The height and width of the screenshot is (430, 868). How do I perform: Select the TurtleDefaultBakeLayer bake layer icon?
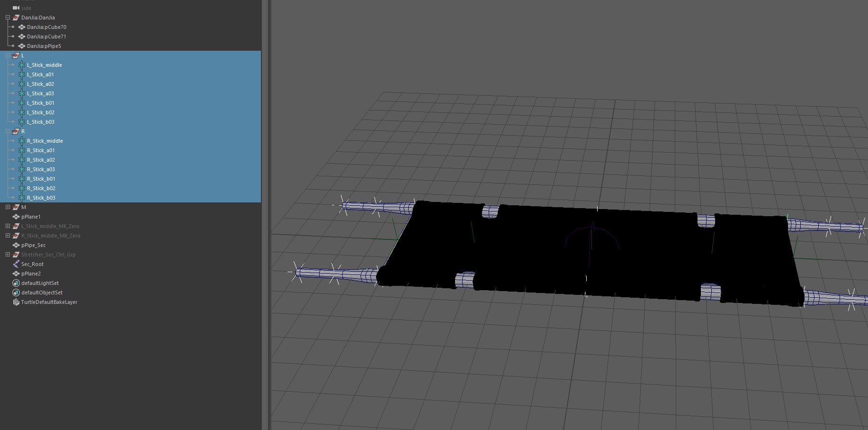pos(16,302)
